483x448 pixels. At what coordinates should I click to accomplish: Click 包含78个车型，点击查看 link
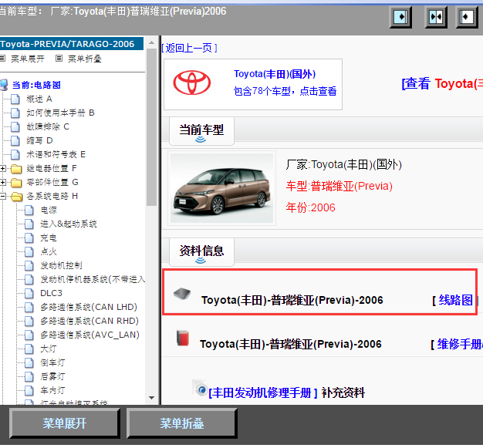285,91
